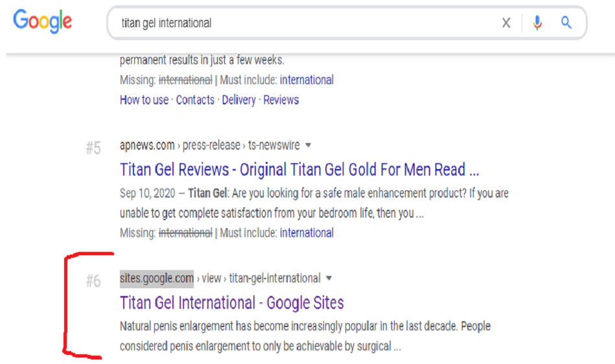This screenshot has width=615, height=364.
Task: Open the 'Delivery' sitelink
Action: [x=238, y=100]
